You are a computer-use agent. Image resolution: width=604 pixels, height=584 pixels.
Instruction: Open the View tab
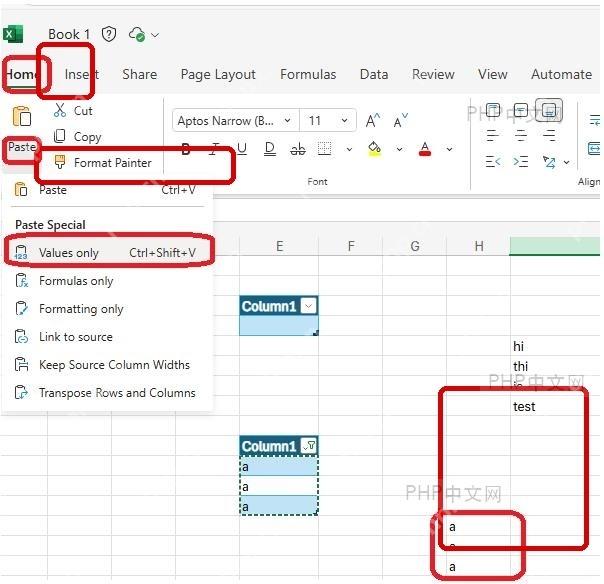tap(493, 74)
